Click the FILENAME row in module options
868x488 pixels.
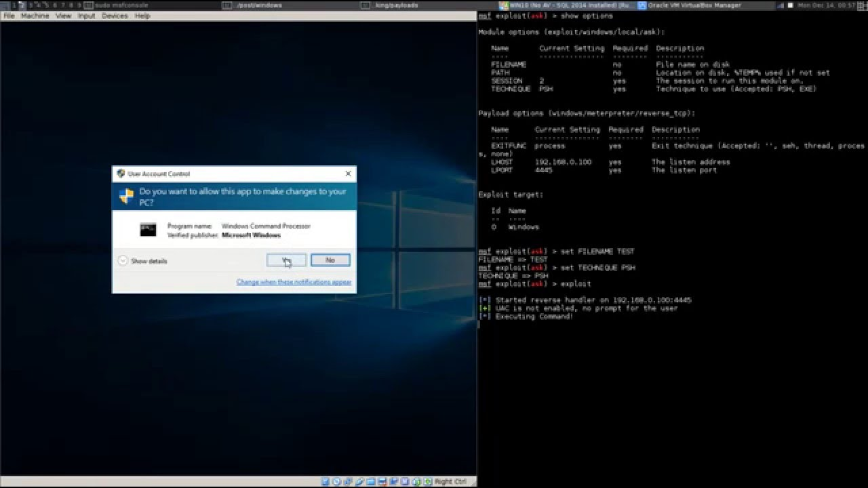point(610,64)
